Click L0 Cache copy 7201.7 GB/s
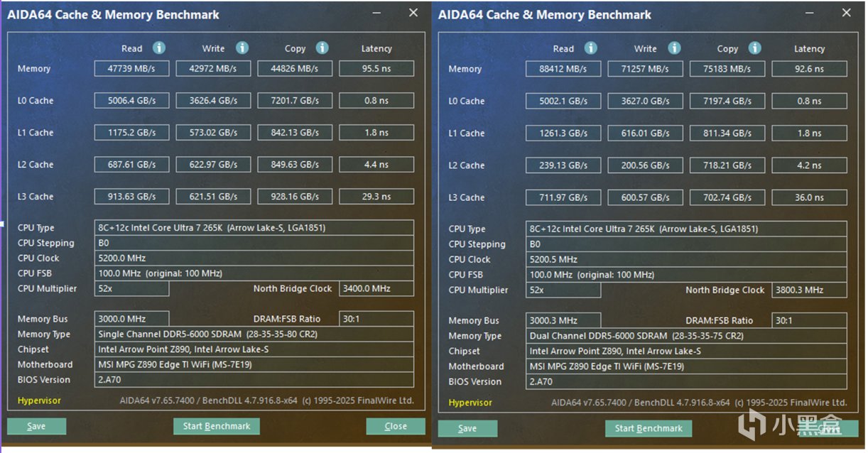Viewport: 868px width, 453px height. pos(295,100)
